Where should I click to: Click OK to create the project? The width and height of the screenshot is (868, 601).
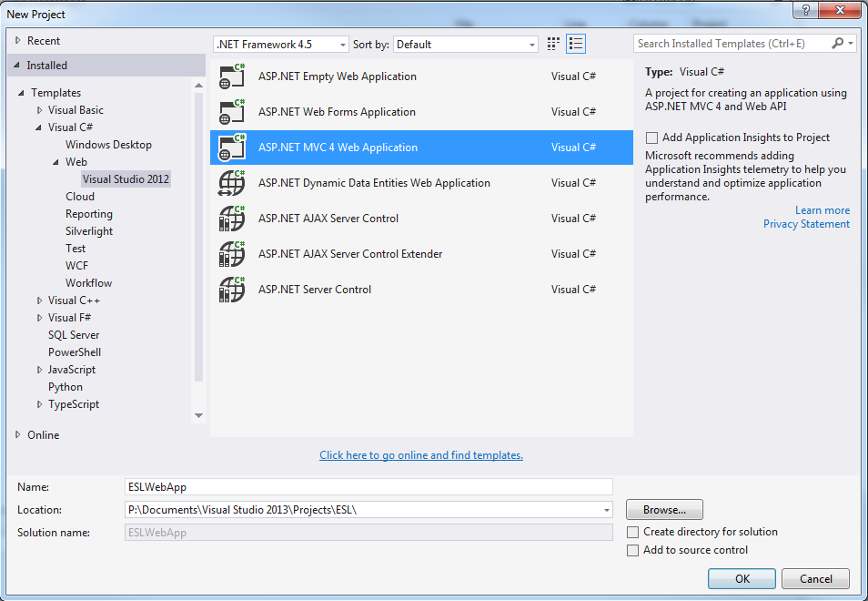742,579
